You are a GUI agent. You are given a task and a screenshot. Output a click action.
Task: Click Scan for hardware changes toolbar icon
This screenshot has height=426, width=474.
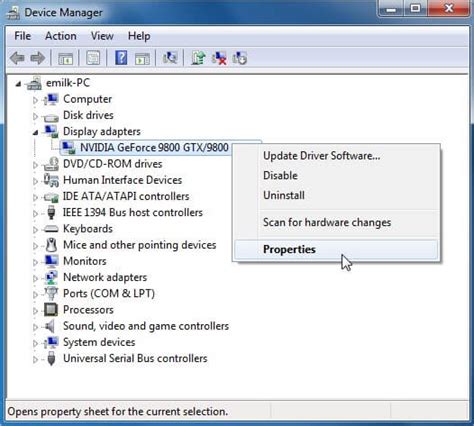(x=170, y=58)
